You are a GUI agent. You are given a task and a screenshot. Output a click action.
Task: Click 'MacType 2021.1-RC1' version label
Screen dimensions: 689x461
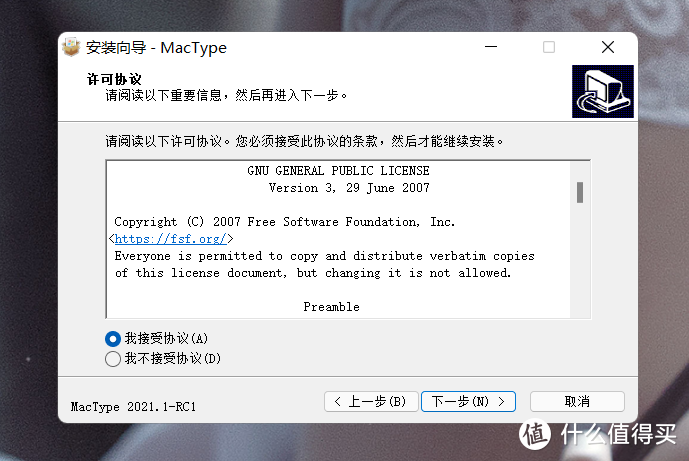tap(133, 407)
